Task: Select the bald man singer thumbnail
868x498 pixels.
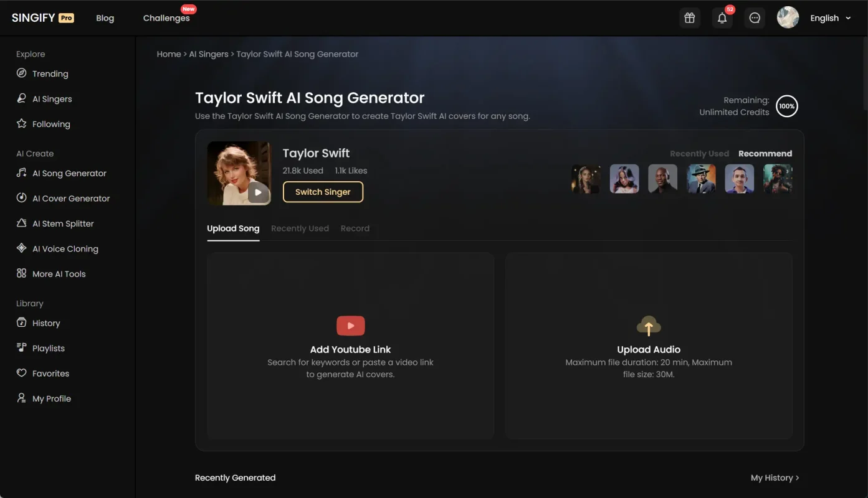Action: coord(662,179)
